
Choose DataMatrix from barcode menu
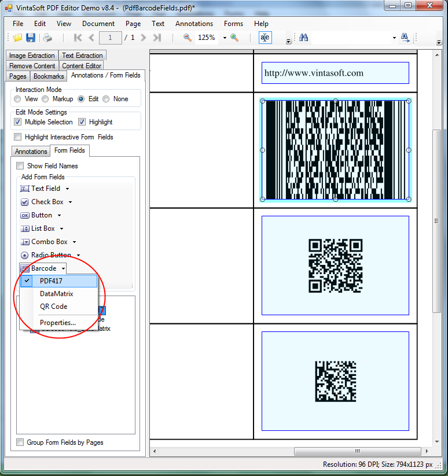click(x=59, y=294)
